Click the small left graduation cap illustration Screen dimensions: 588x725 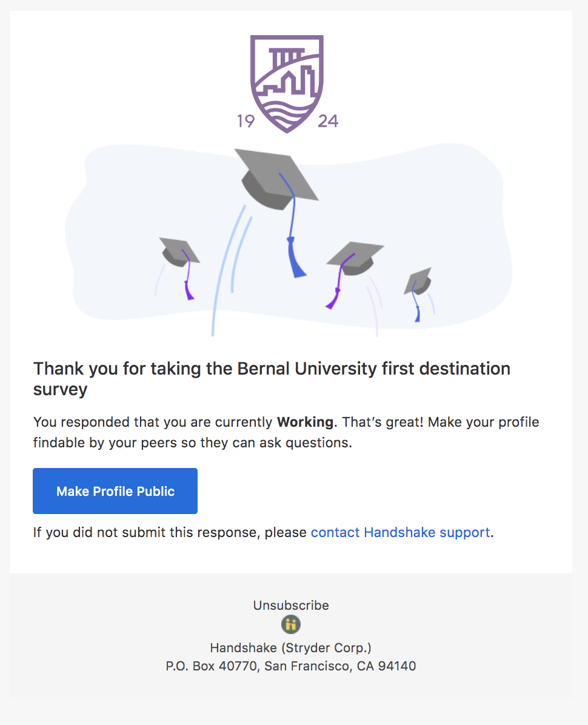(x=179, y=252)
